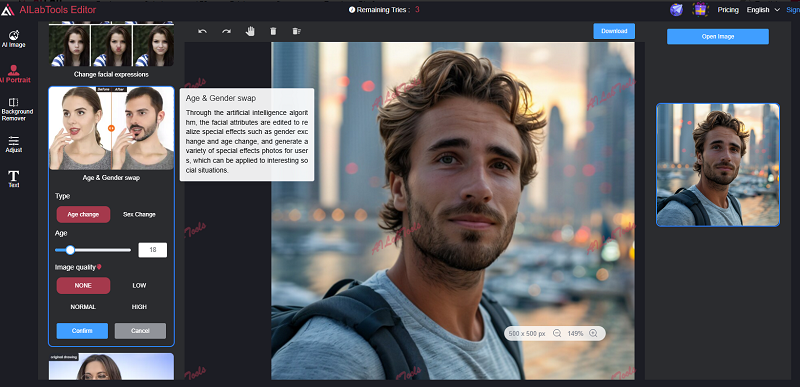Click the 149% zoom level text
Viewport: 800px width, 387px height.
pyautogui.click(x=575, y=333)
